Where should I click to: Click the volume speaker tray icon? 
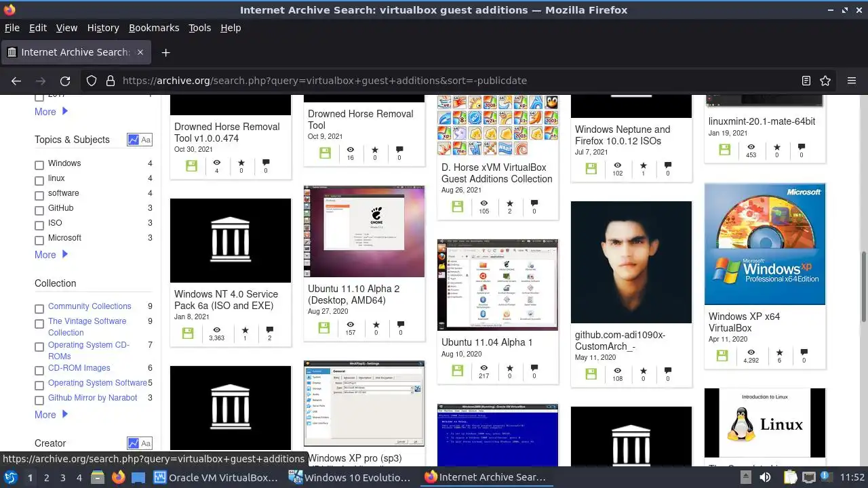(765, 477)
